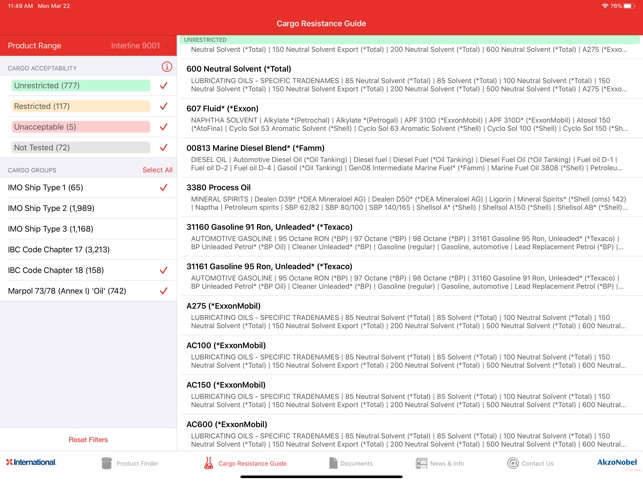The height and width of the screenshot is (482, 643).
Task: Uncheck the Not Tested (72) checkmark
Action: (164, 147)
